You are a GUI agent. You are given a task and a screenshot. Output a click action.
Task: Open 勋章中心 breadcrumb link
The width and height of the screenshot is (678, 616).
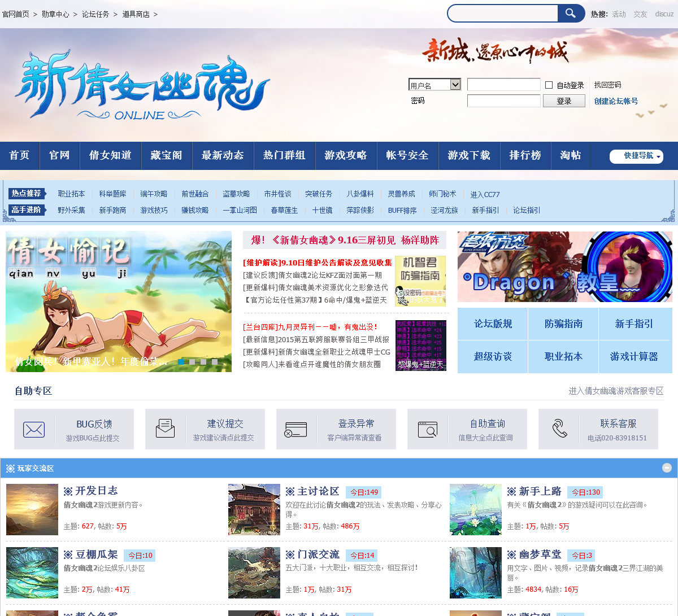tap(55, 14)
